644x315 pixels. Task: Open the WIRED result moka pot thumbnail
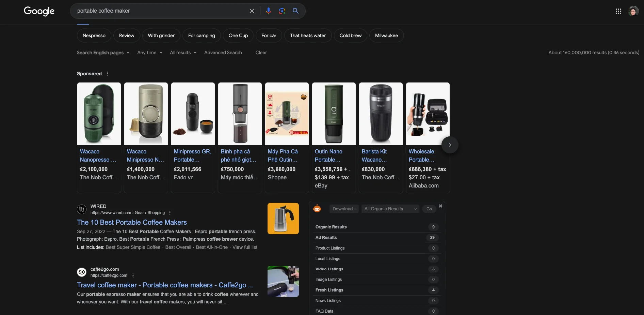[x=283, y=219]
